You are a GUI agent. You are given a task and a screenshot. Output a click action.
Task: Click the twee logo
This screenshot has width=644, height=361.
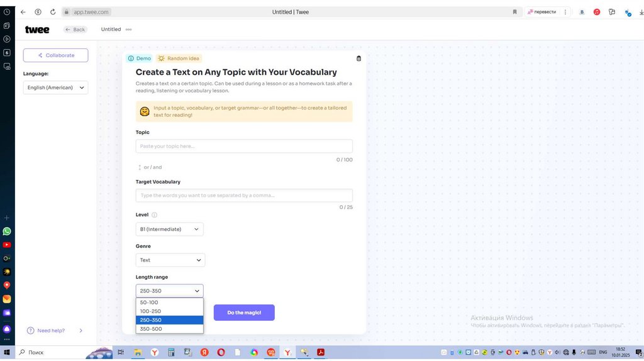[37, 30]
